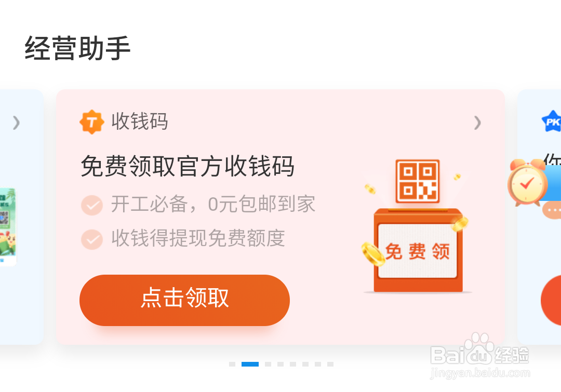561x392 pixels.
Task: Click the orange chat bubble icon
Action: tap(552, 210)
